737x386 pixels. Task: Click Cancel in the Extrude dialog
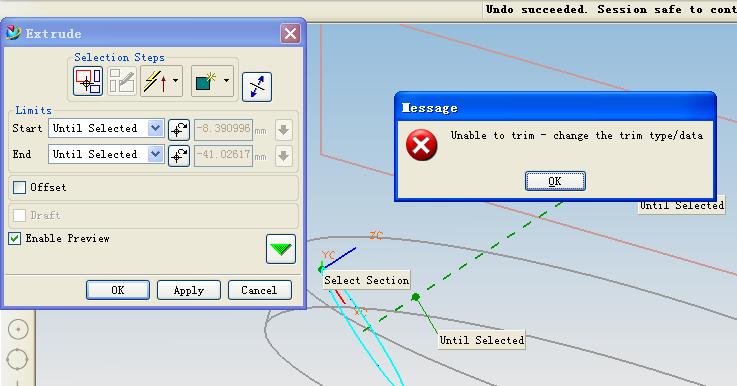[259, 290]
